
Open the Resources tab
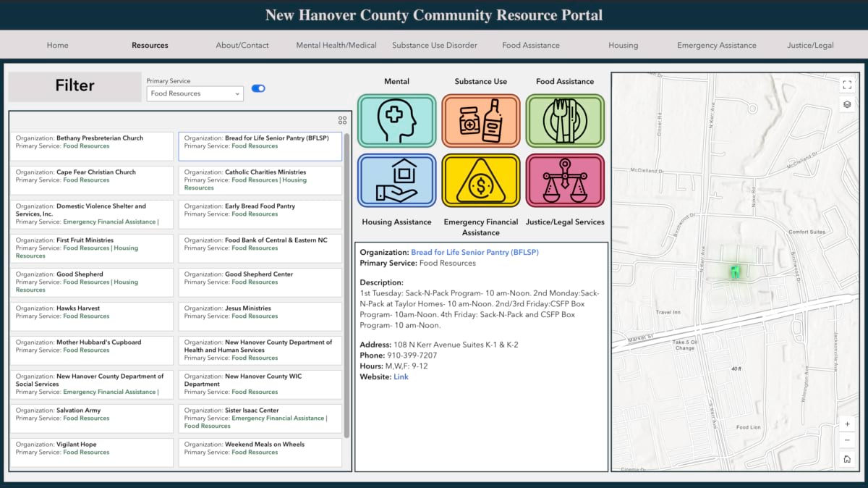150,45
